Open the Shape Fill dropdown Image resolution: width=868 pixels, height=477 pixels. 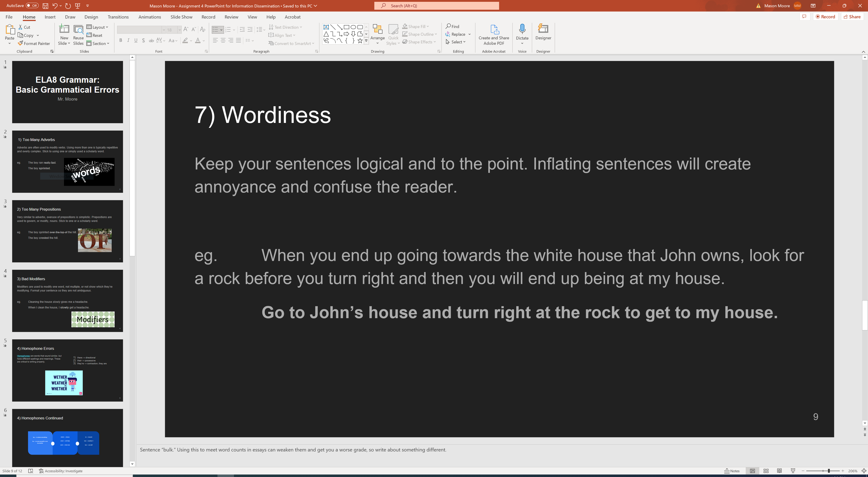tap(415, 27)
